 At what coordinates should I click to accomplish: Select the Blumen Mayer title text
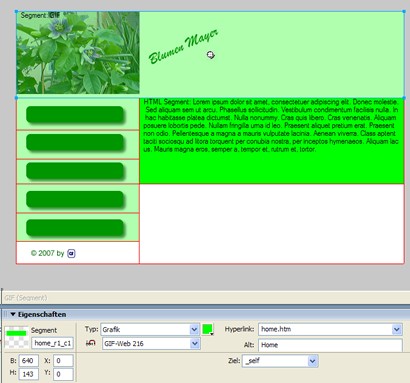coord(183,47)
